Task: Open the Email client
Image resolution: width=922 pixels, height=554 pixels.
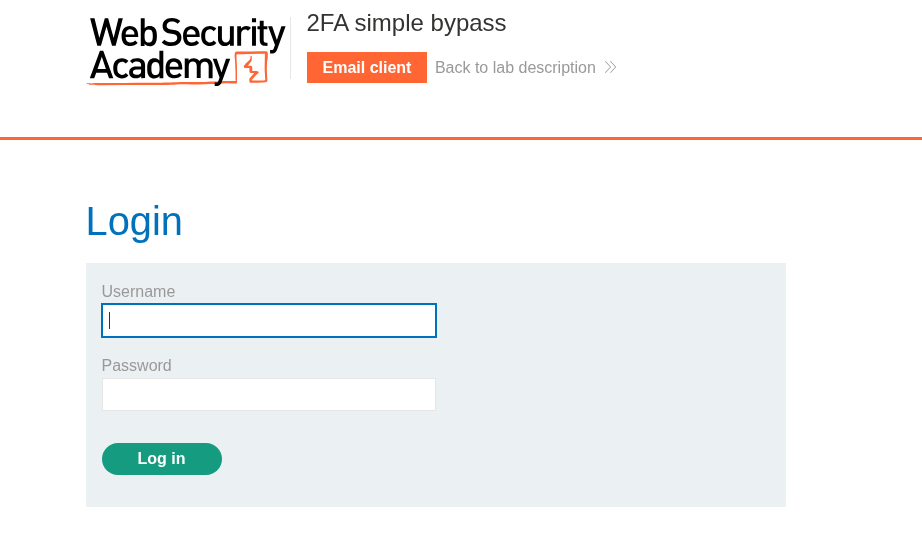Action: pos(366,67)
